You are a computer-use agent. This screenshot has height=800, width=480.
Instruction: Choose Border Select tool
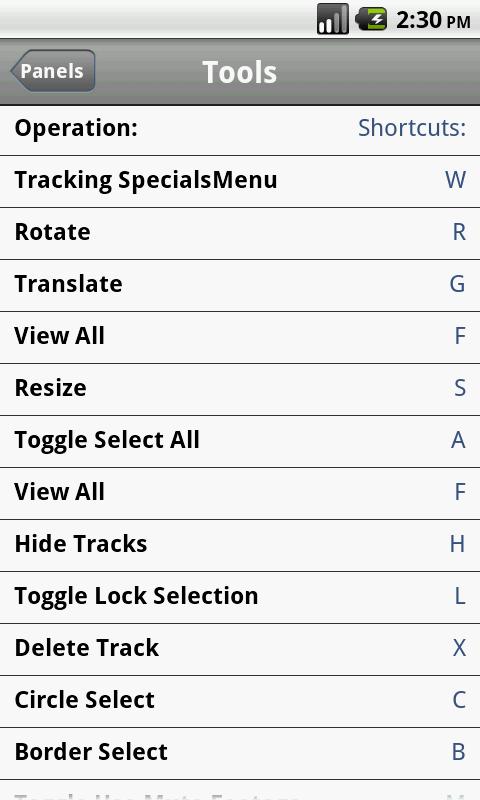coord(240,754)
